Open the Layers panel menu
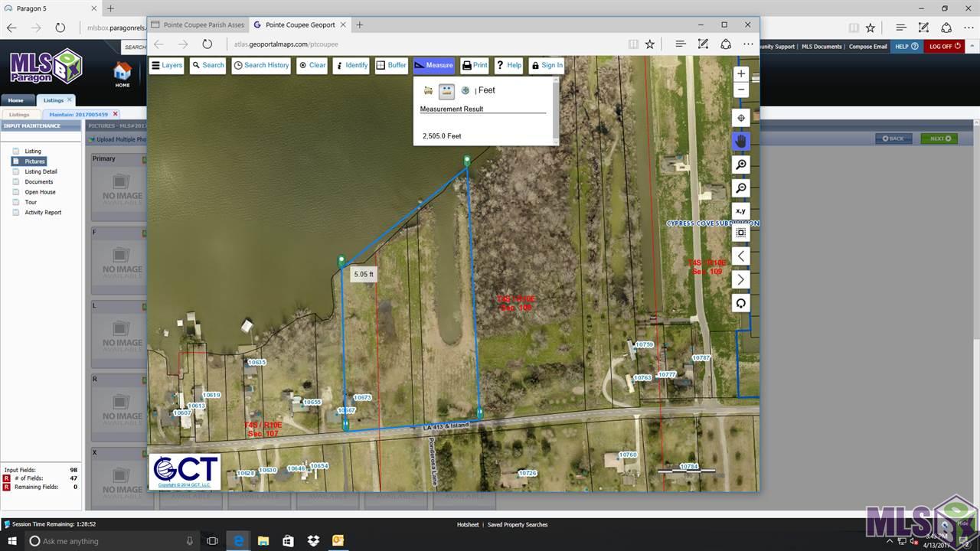980x551 pixels. point(166,66)
